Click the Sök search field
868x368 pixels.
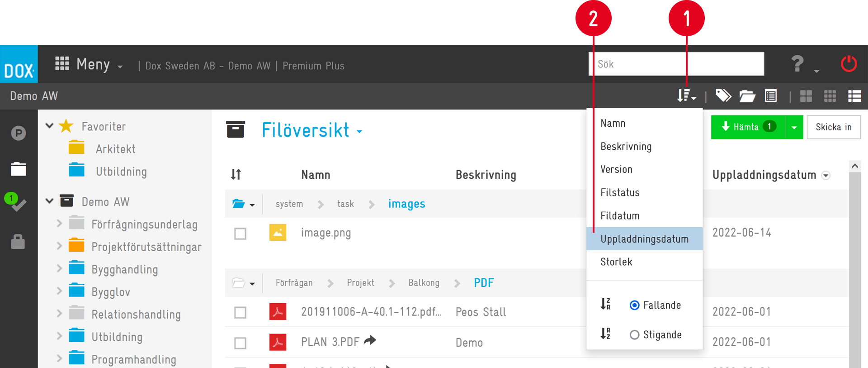676,64
